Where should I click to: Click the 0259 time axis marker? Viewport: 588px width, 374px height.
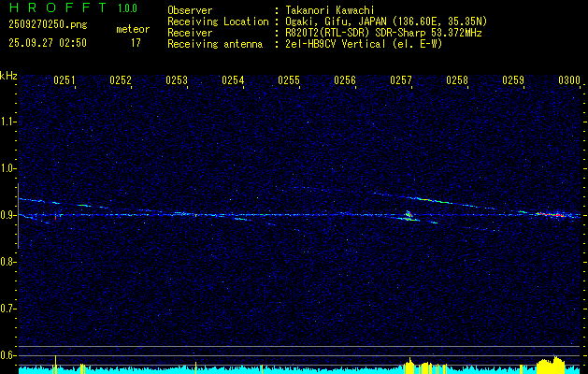click(513, 80)
